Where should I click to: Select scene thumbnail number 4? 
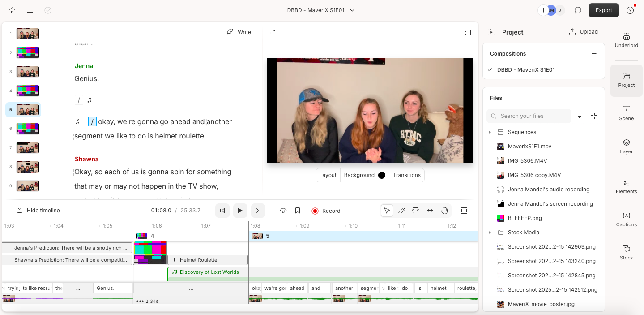pos(28,91)
